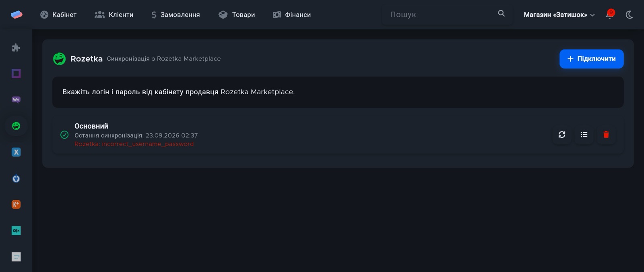644x272 pixels.
Task: Open the shopping cart integration at sidebar bottom
Action: pos(16,257)
